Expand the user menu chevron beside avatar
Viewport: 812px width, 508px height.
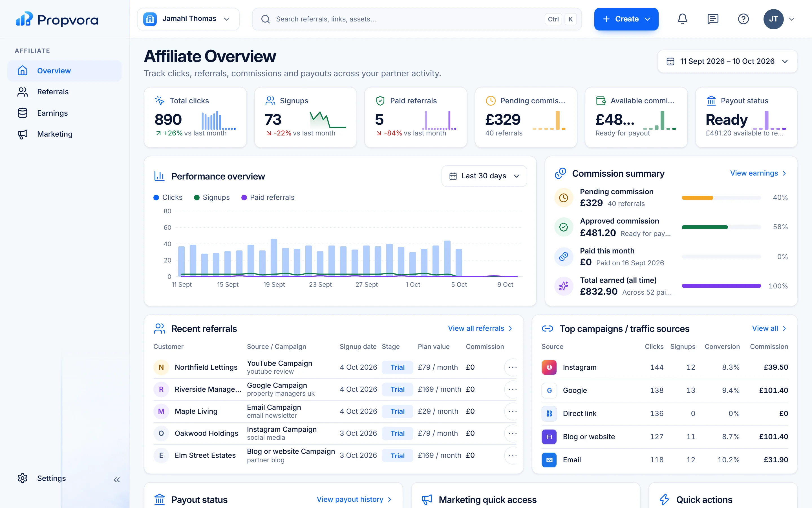click(792, 19)
